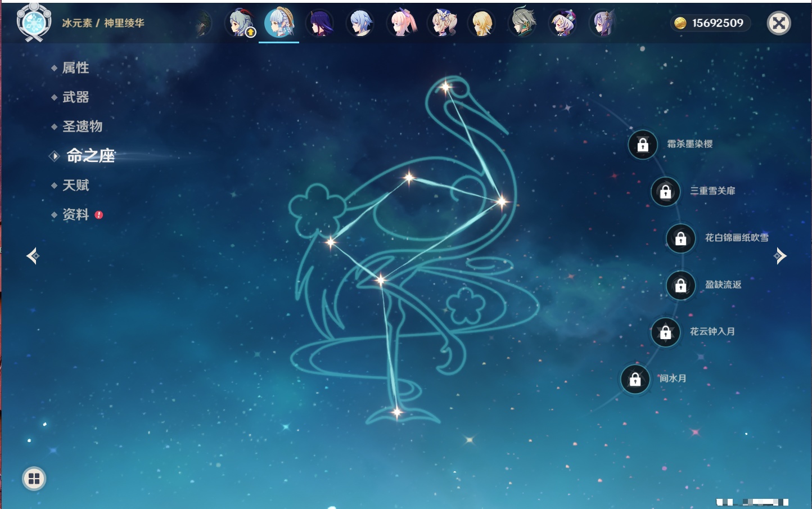
Task: Close the character screen with X
Action: click(x=779, y=23)
